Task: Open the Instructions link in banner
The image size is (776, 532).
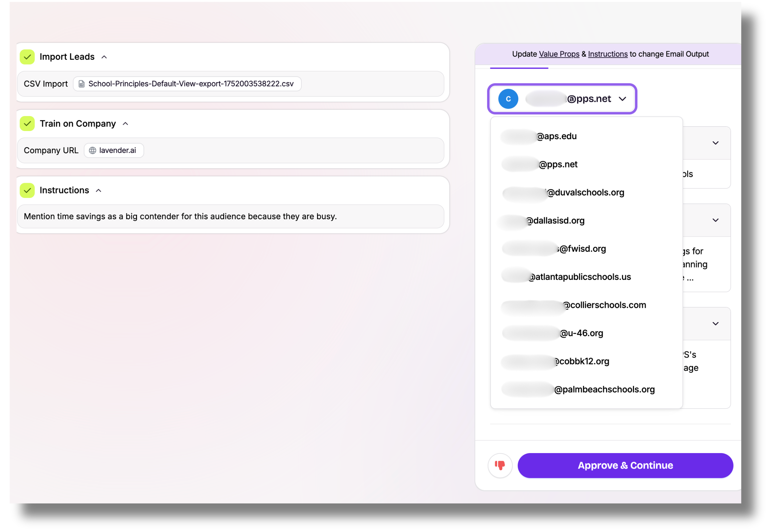Action: pos(608,54)
